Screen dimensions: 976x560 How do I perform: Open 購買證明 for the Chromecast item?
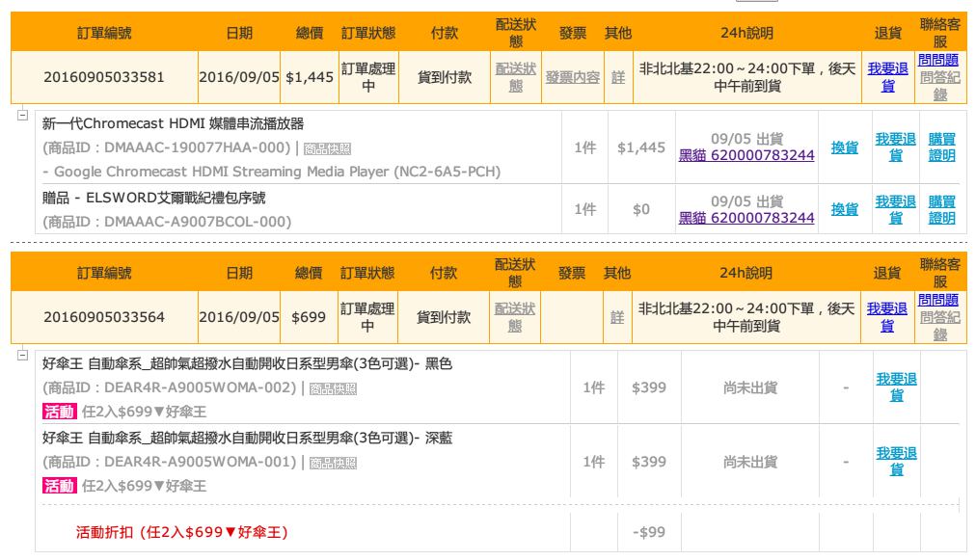[942, 147]
